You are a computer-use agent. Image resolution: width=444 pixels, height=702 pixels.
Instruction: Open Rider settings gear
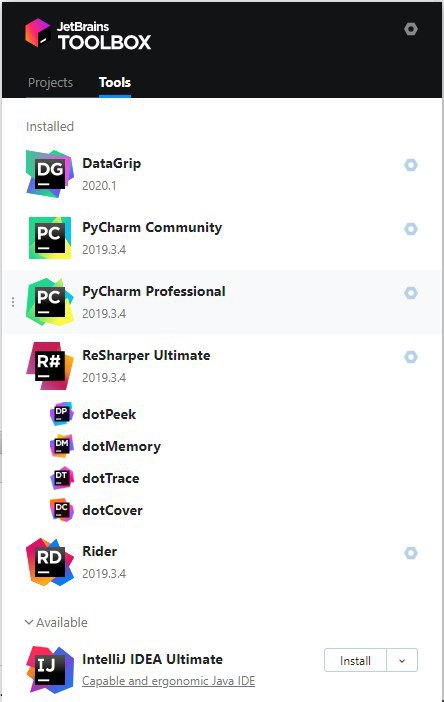tap(410, 553)
